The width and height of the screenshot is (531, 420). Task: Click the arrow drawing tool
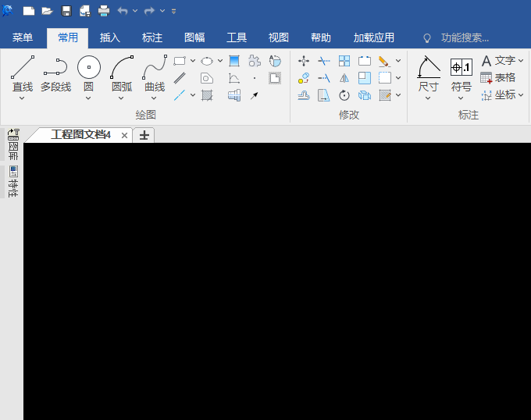[255, 95]
